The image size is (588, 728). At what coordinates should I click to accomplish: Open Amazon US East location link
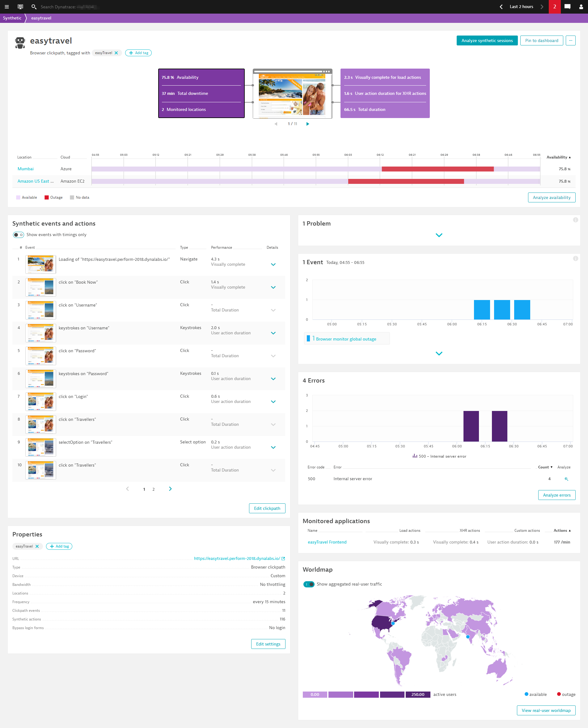click(36, 181)
